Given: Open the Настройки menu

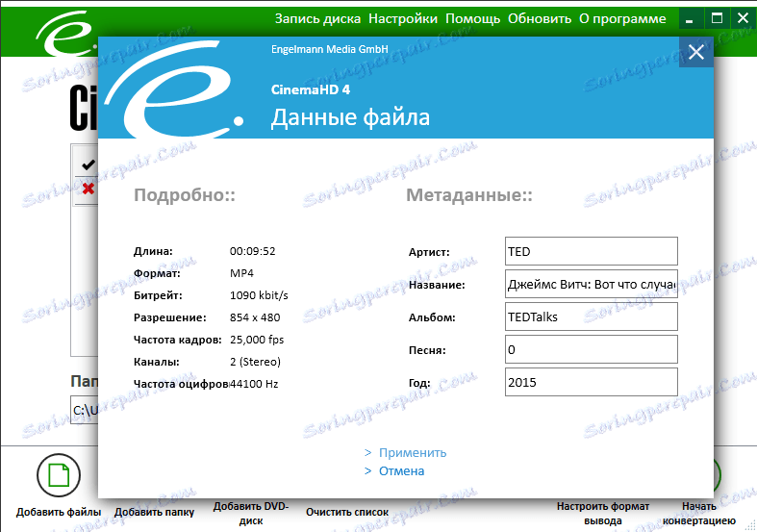Looking at the screenshot, I should point(403,19).
